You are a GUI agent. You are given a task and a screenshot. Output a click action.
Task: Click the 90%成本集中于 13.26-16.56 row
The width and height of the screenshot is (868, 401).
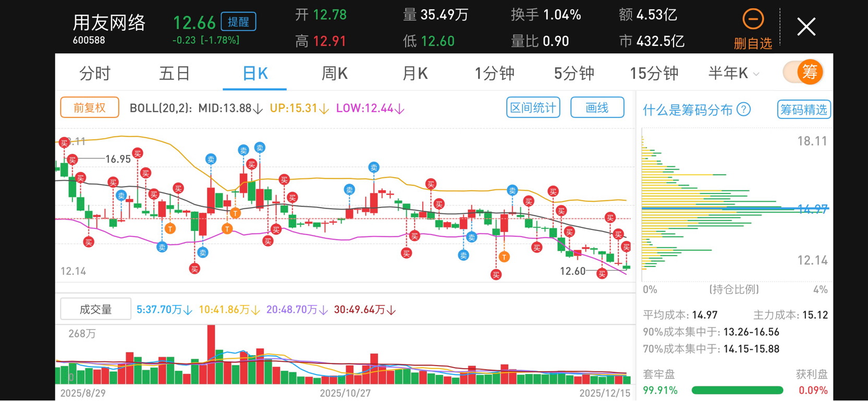pos(711,332)
